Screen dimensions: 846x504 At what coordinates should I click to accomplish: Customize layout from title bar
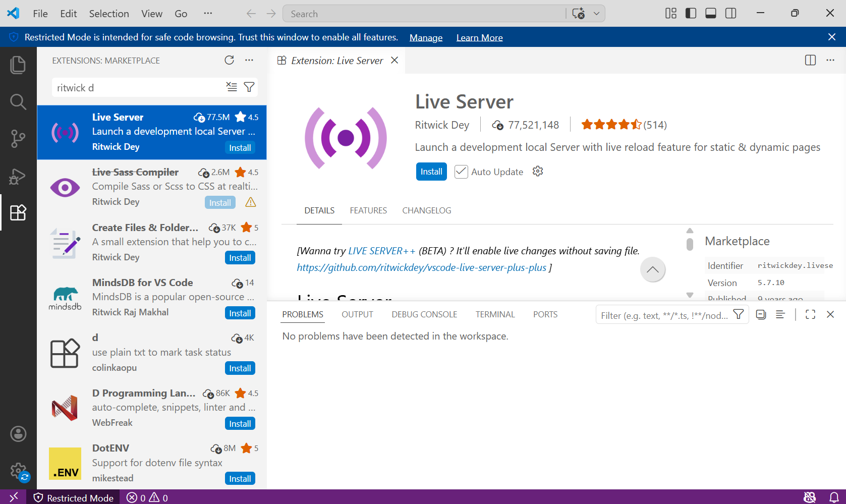pos(671,13)
